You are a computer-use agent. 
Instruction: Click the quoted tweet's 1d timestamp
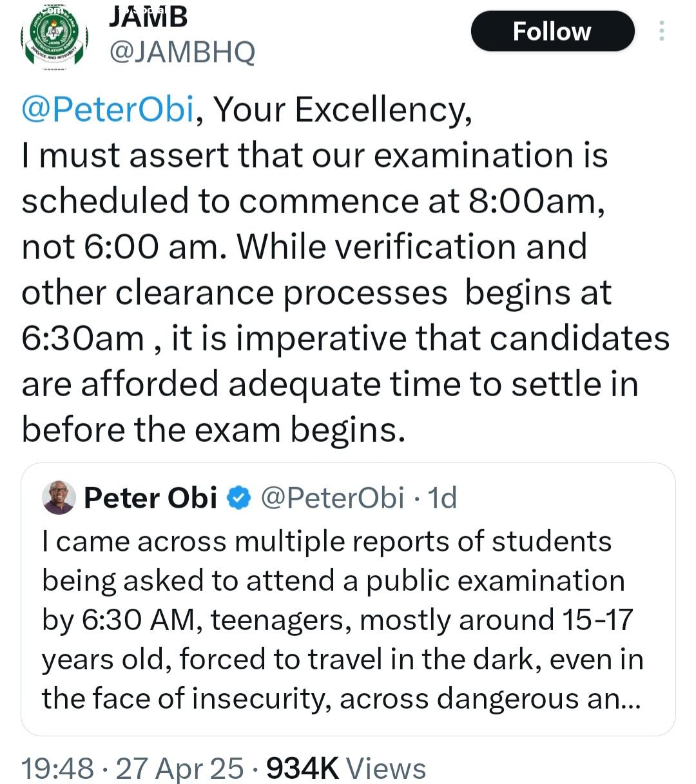(443, 498)
